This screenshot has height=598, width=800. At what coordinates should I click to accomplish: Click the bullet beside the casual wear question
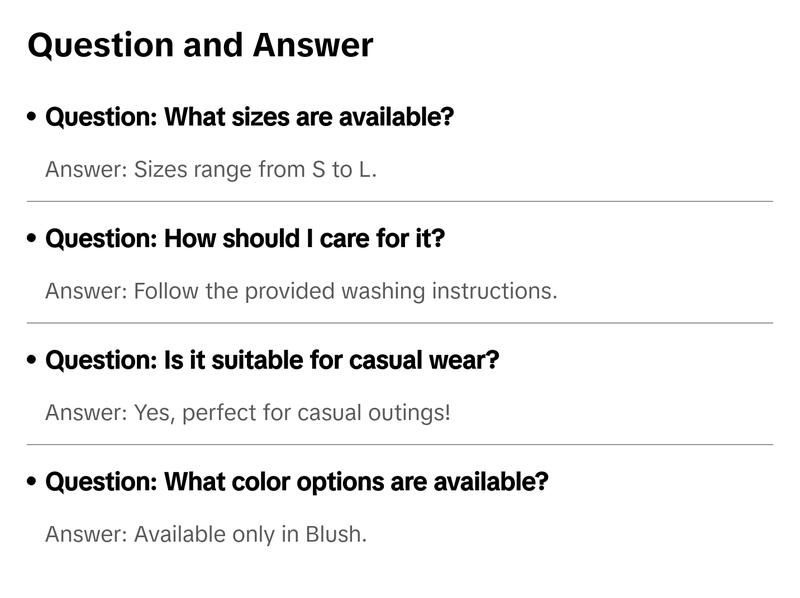[33, 360]
